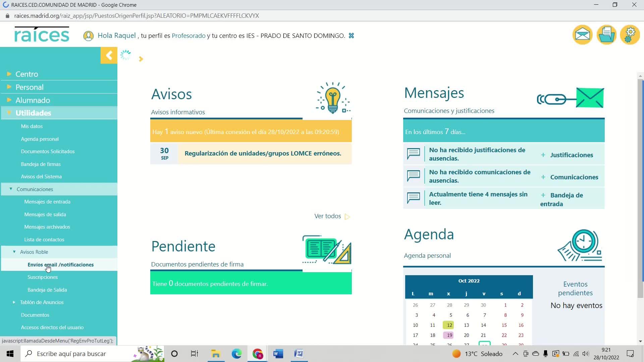Open the Regularización de unidades/grupos notice
The image size is (644, 362).
click(263, 153)
